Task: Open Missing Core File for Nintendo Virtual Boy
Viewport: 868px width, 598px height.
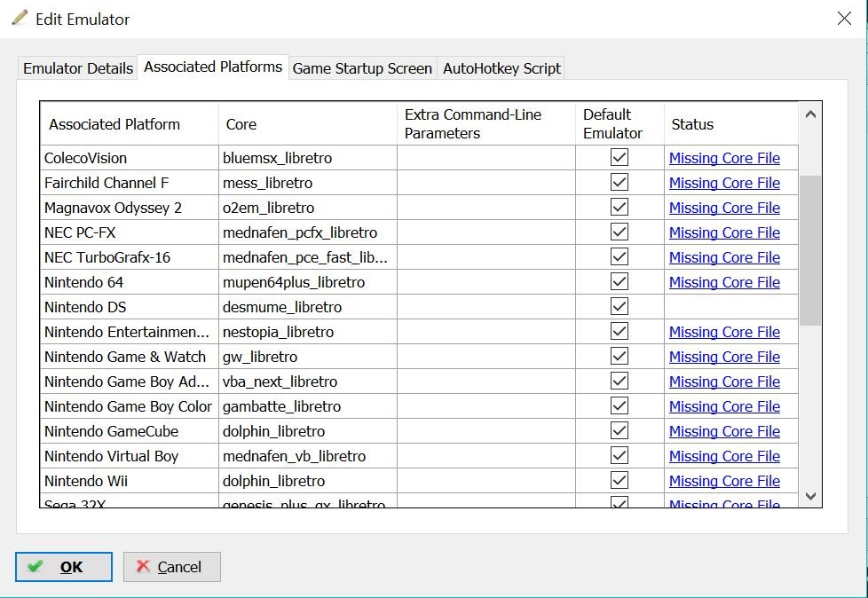Action: pos(724,456)
